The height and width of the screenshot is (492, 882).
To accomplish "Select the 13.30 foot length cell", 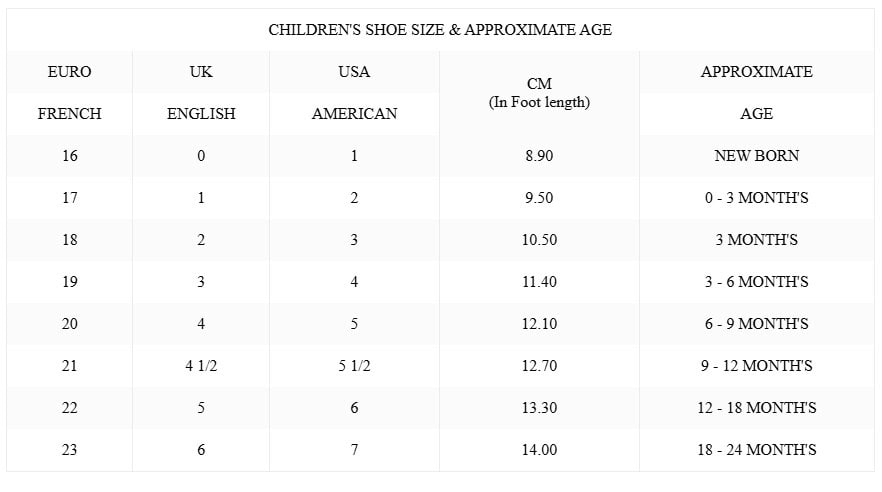I will [539, 408].
